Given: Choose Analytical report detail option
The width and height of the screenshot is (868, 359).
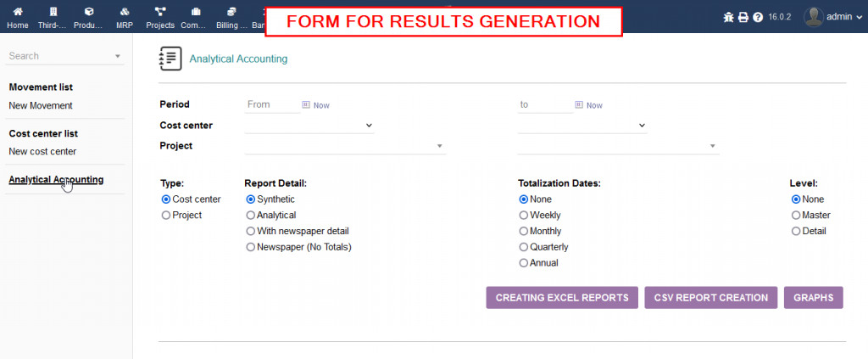Looking at the screenshot, I should pyautogui.click(x=251, y=216).
